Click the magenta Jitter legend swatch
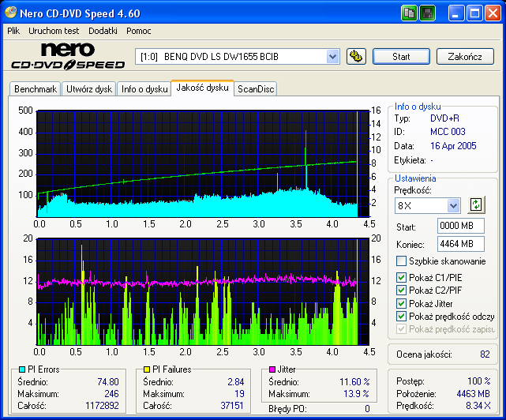The image size is (506, 420). [272, 369]
